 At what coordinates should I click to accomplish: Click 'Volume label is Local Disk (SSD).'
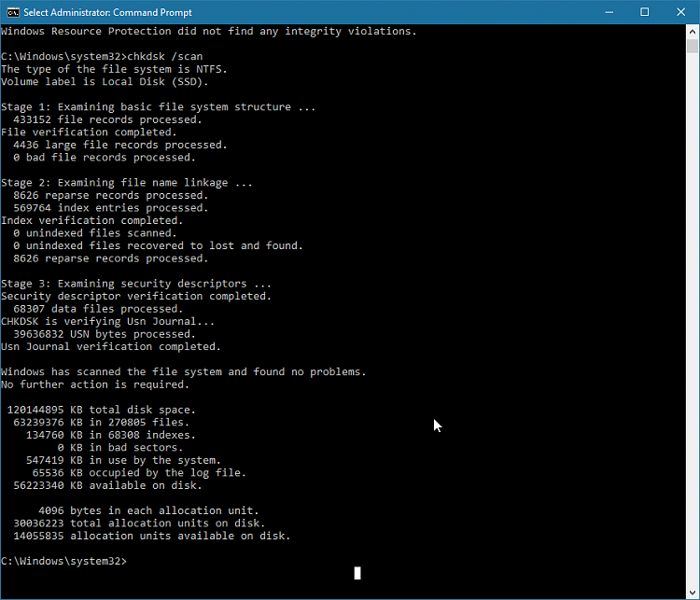(105, 82)
